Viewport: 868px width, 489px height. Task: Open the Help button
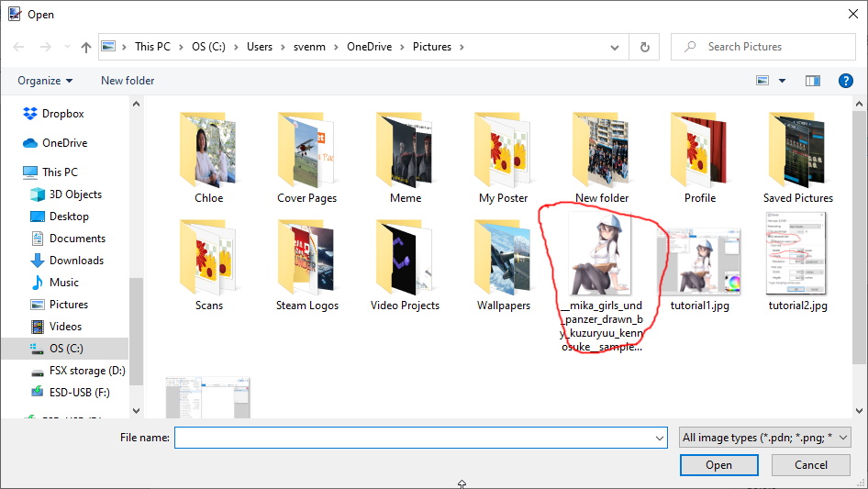click(x=845, y=81)
